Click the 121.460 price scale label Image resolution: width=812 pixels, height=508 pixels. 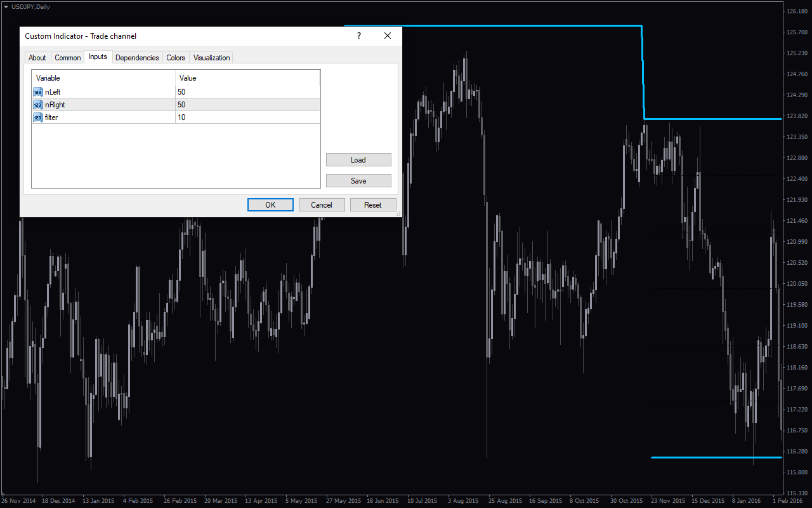point(796,221)
